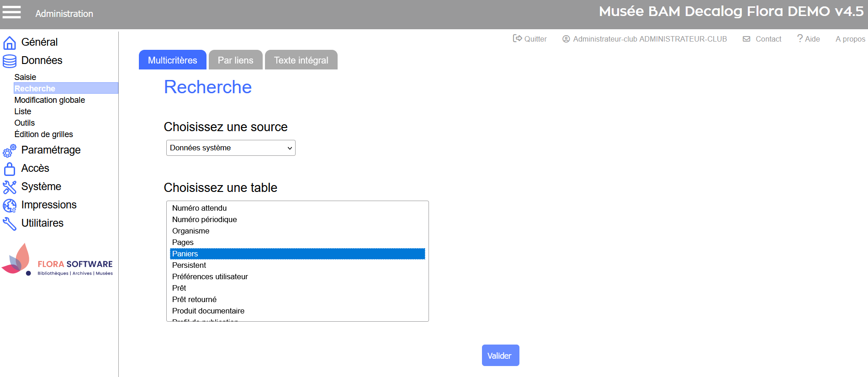Open the source dropdown 'Données système'
This screenshot has width=868, height=377.
tap(231, 148)
